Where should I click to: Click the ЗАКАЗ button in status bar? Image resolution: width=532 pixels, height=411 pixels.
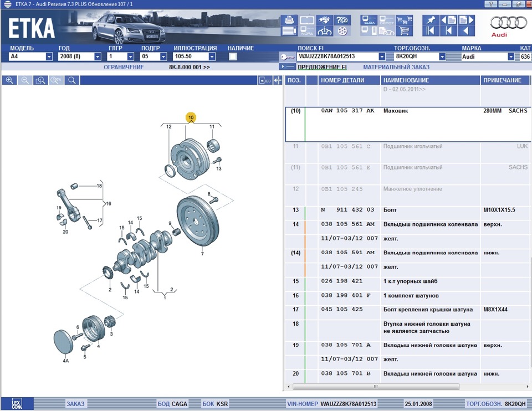75,404
